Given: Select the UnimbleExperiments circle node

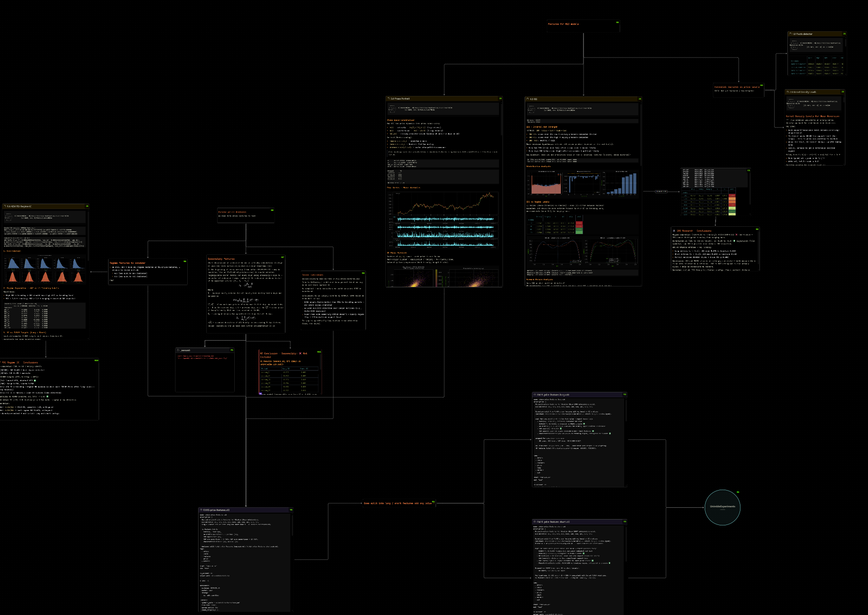Looking at the screenshot, I should [x=722, y=507].
